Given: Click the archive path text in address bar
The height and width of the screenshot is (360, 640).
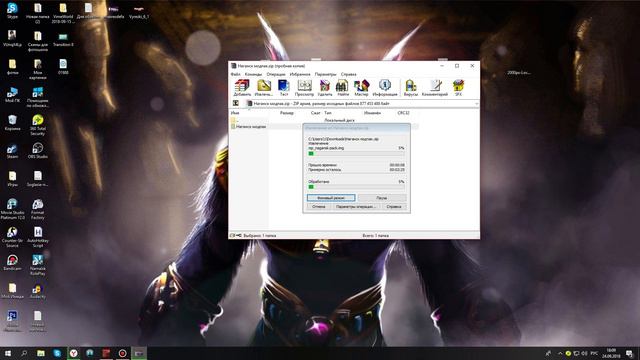Looking at the screenshot, I should click(322, 104).
